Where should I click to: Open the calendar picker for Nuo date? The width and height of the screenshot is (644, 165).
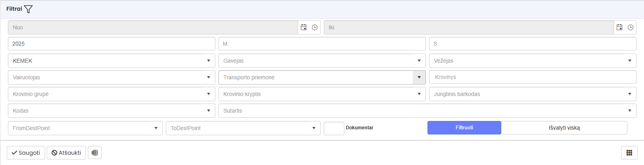(304, 27)
